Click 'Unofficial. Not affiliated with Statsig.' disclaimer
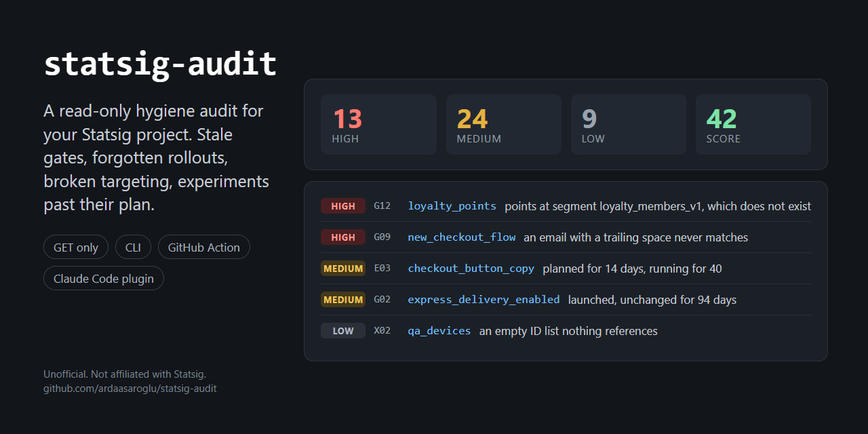The height and width of the screenshot is (434, 868). click(x=125, y=374)
